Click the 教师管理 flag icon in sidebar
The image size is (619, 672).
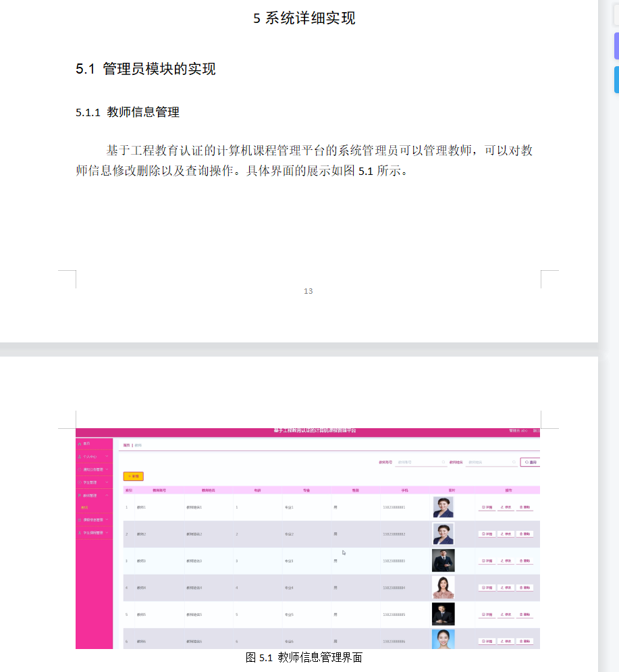pos(78,494)
